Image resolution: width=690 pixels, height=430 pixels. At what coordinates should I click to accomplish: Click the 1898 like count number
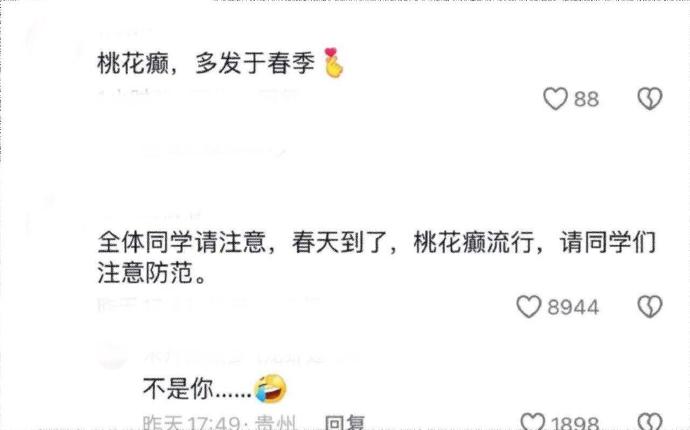pos(575,423)
